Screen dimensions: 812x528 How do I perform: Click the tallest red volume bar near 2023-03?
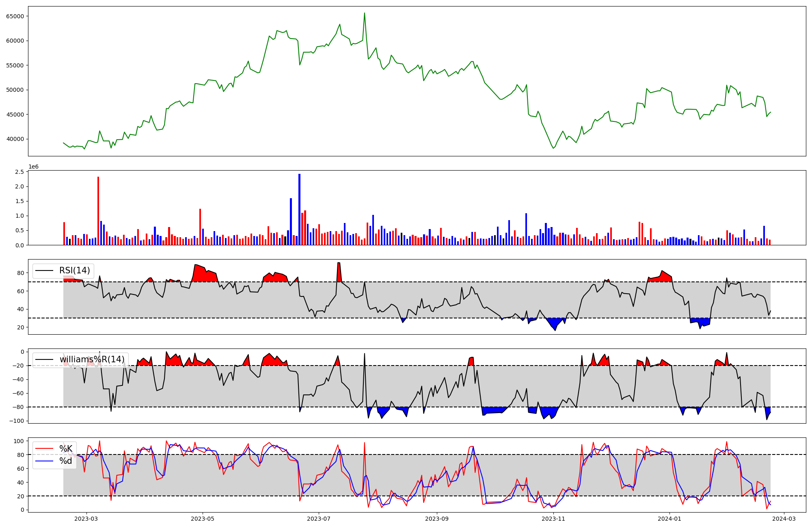point(98,210)
